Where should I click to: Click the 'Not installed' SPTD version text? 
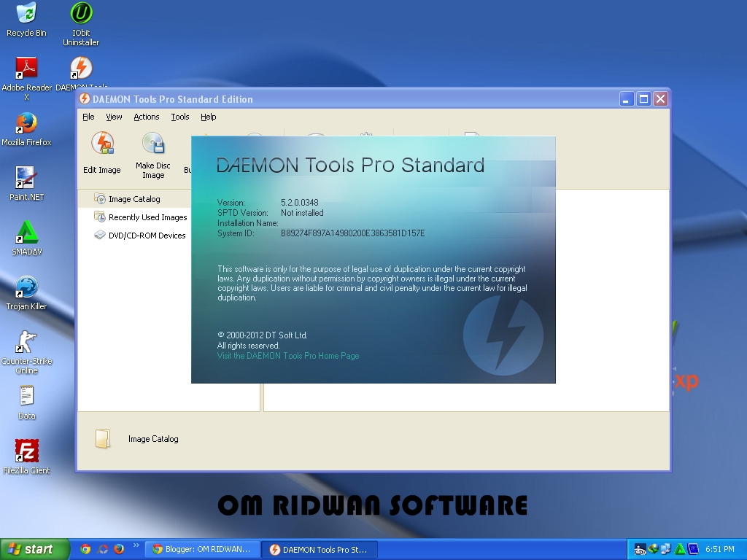point(302,213)
